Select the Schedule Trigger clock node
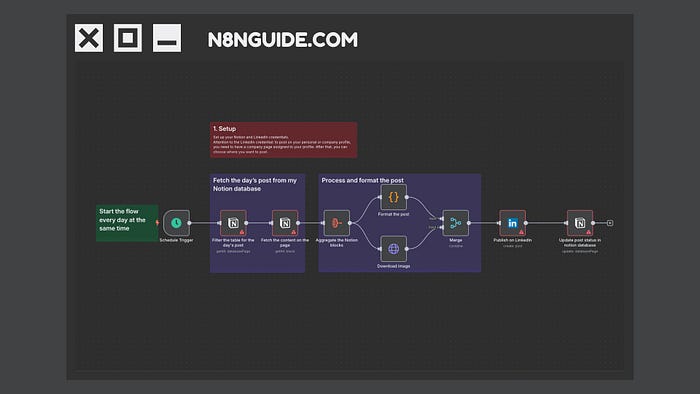The image size is (700, 394). 176,223
